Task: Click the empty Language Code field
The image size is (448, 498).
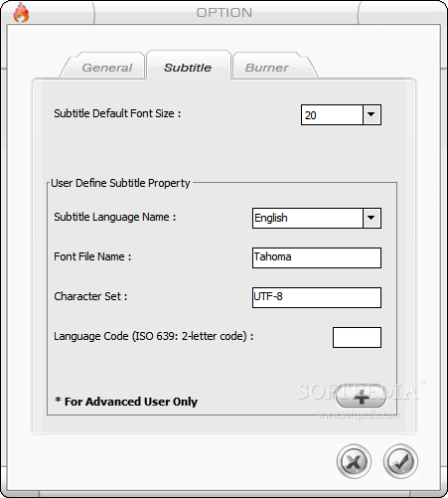Action: (357, 337)
